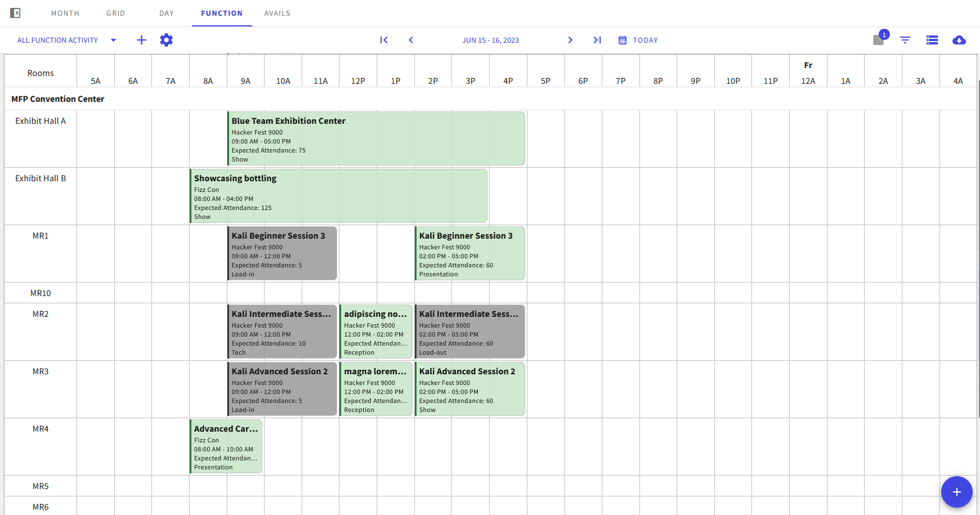This screenshot has width=980, height=515.
Task: Click the 5P time column header
Action: tap(545, 81)
